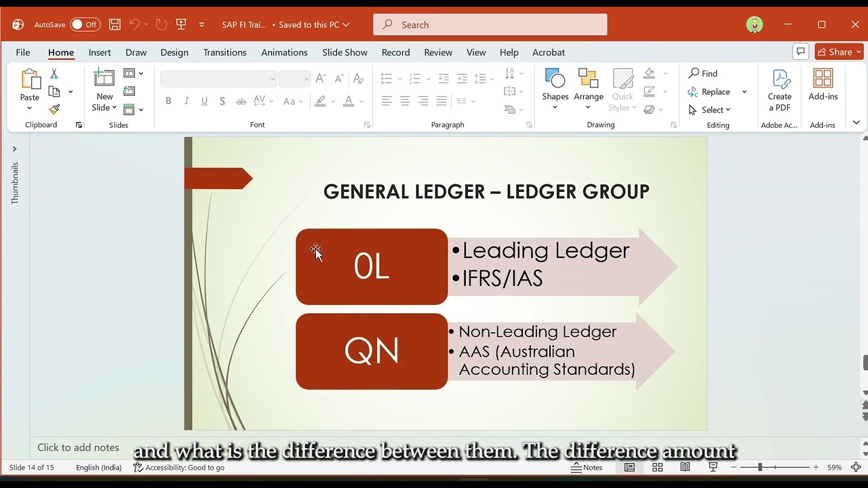Click the Redo arrow icon

coord(161,24)
